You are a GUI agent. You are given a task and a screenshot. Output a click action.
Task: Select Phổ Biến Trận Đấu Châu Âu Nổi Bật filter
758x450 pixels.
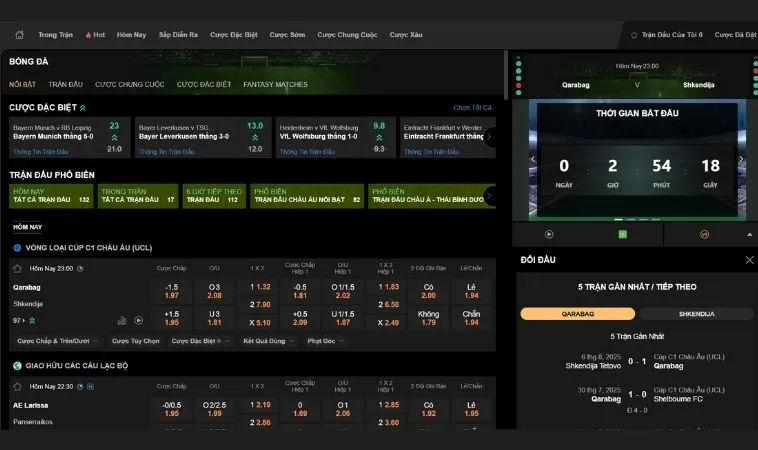point(307,196)
